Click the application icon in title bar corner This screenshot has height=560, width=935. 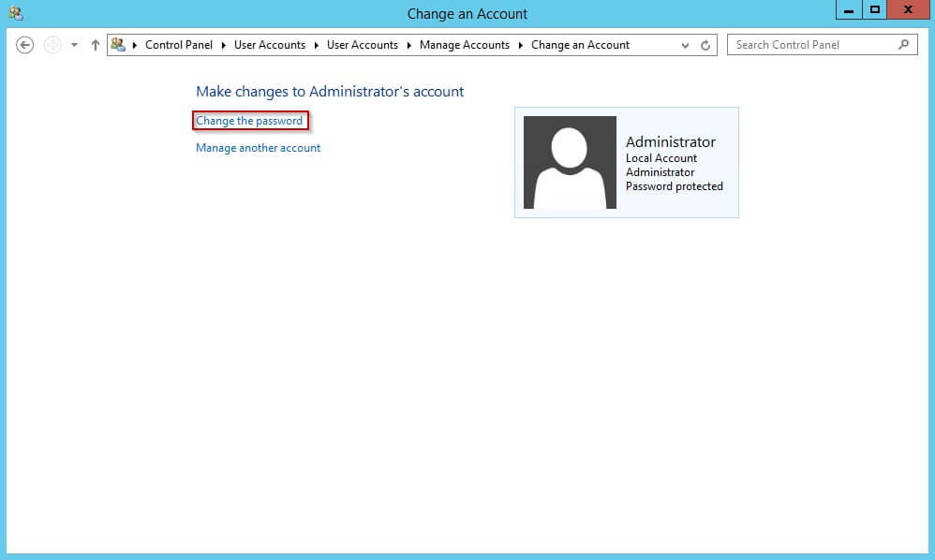click(x=15, y=11)
